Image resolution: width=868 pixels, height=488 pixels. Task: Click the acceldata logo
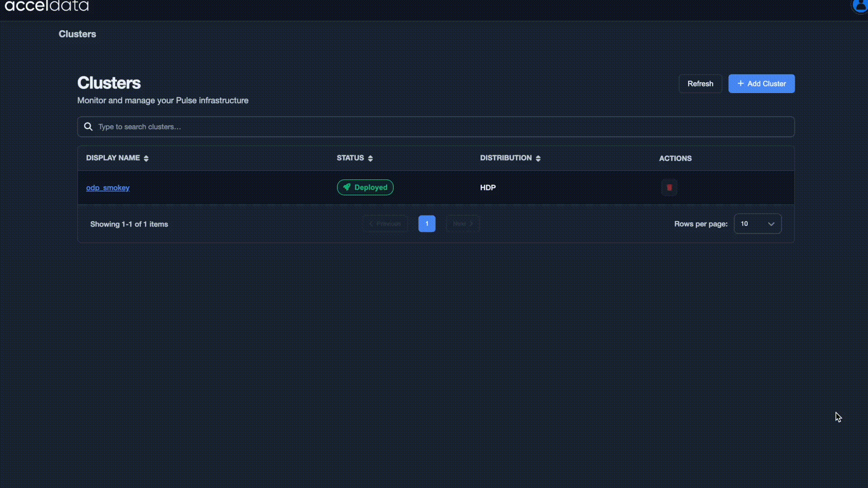coord(47,6)
